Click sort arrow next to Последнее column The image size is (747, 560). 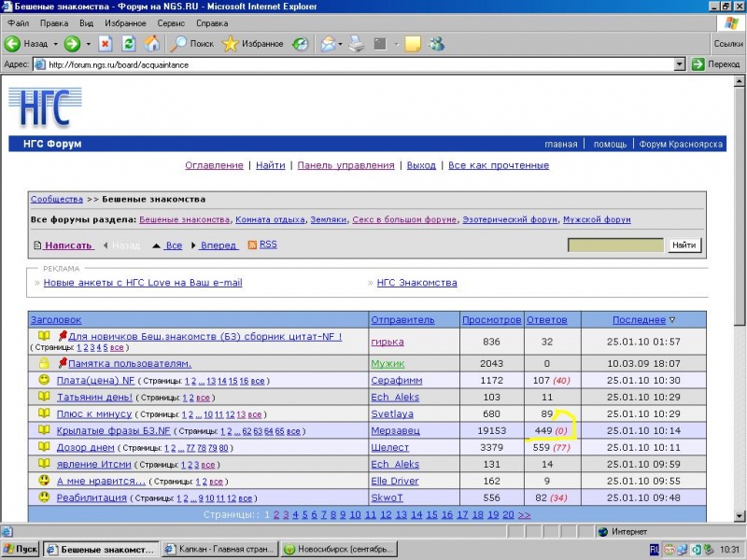click(x=672, y=319)
